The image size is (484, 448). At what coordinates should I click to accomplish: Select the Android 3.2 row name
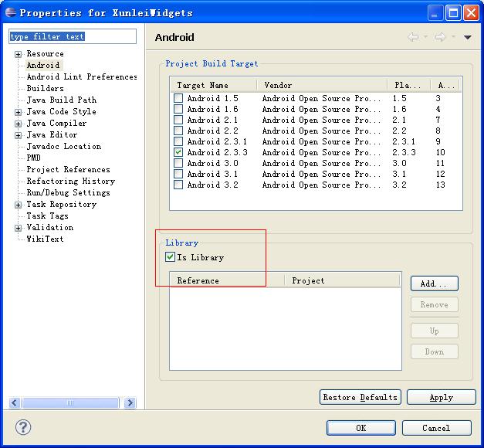tap(213, 185)
